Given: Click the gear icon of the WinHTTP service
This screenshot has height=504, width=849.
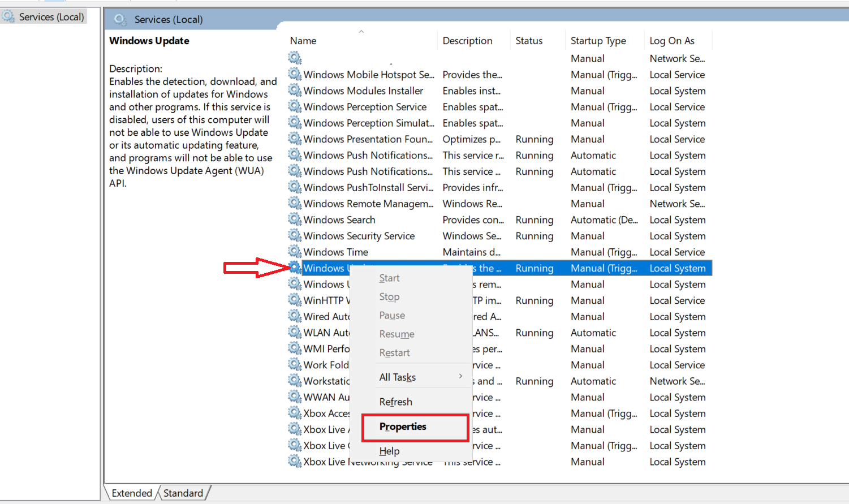Looking at the screenshot, I should (295, 300).
